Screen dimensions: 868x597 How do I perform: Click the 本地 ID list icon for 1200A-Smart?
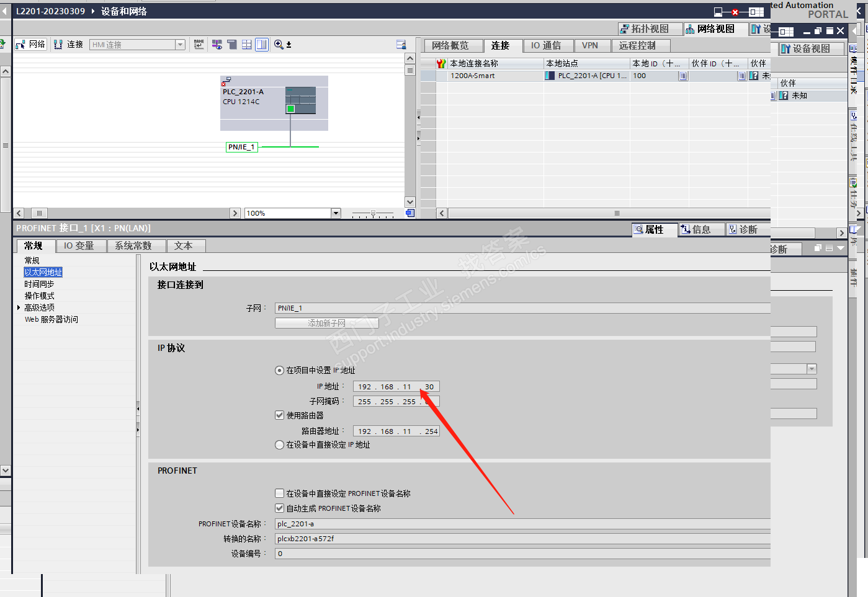pos(683,76)
